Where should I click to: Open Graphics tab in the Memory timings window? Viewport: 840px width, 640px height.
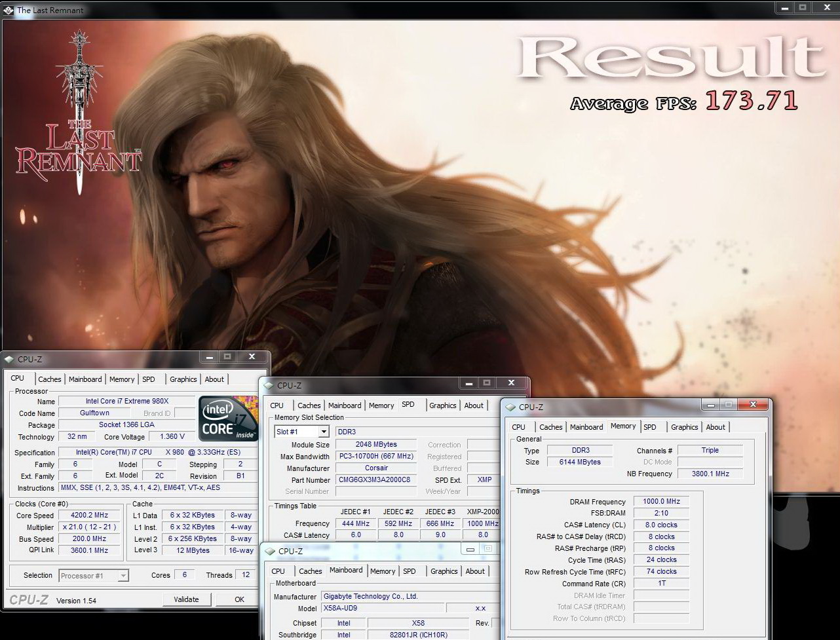(x=684, y=427)
